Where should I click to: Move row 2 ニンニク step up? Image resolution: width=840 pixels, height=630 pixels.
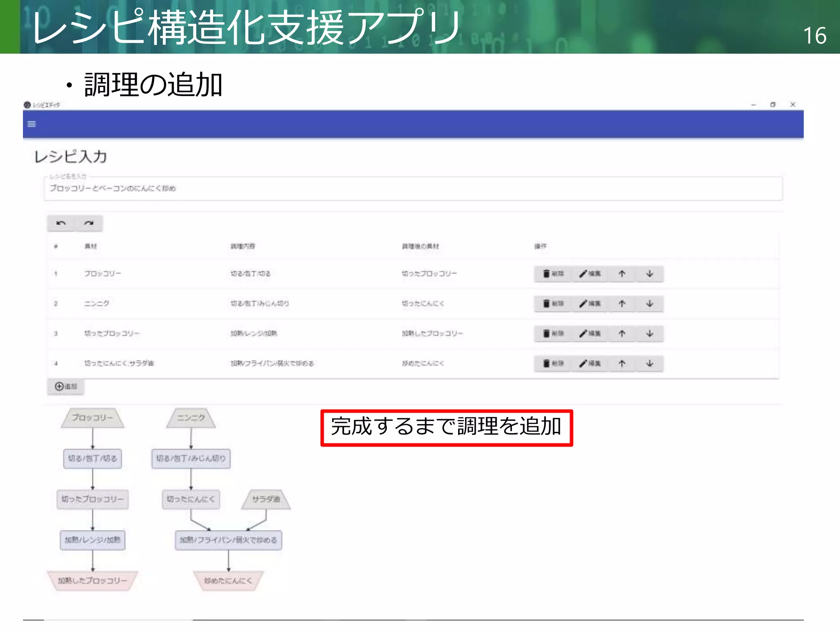(622, 304)
